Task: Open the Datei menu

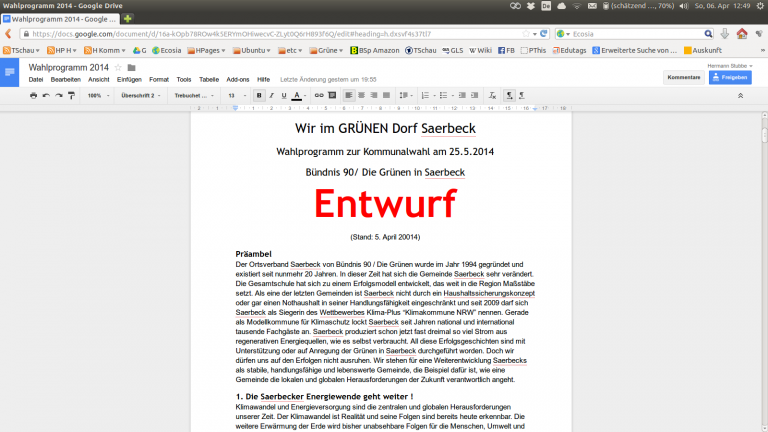Action: (x=36, y=79)
